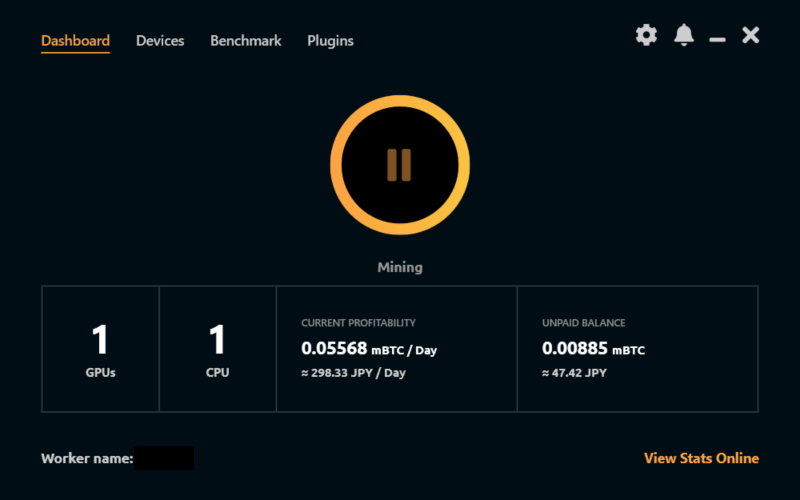Switch to the Dashboard tab
Viewport: 800px width, 500px height.
75,41
